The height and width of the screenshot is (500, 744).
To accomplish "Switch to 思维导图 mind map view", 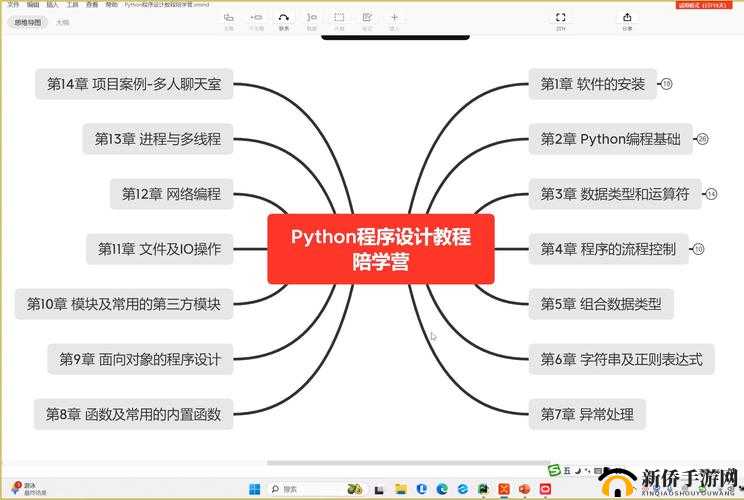I will pos(25,21).
